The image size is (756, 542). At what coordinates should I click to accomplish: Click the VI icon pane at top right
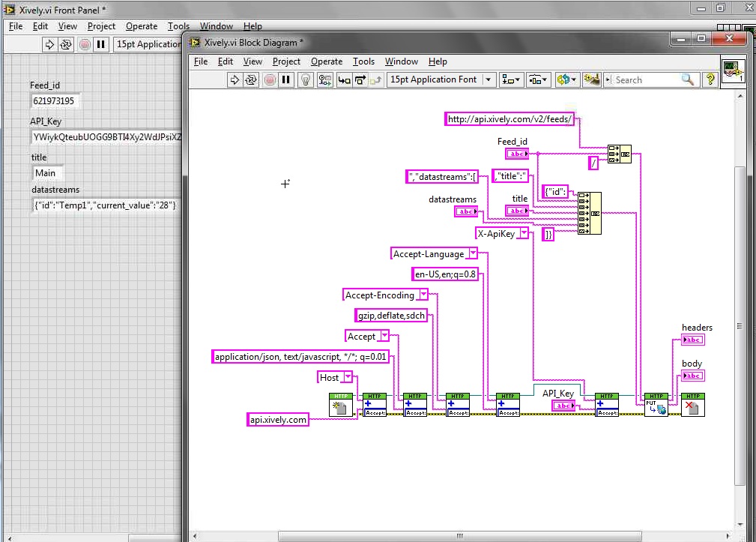click(733, 70)
